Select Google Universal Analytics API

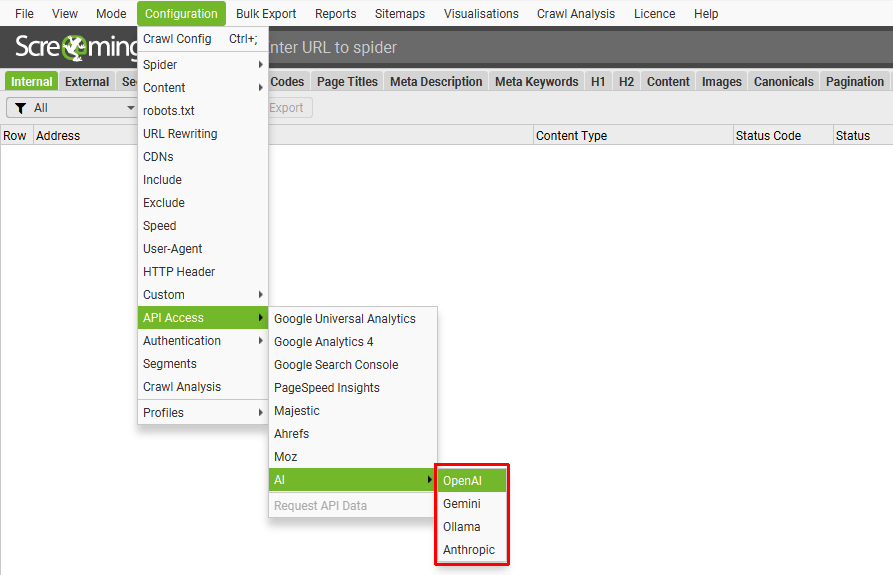pos(353,319)
